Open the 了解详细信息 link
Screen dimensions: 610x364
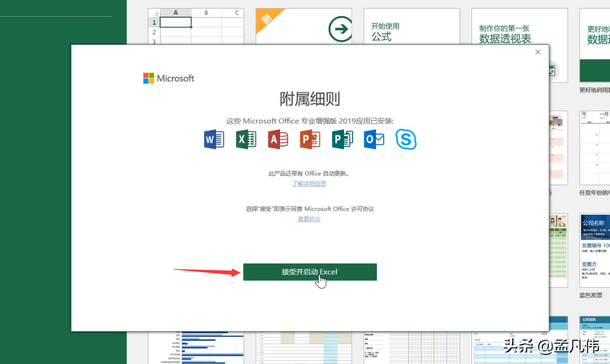(x=309, y=184)
